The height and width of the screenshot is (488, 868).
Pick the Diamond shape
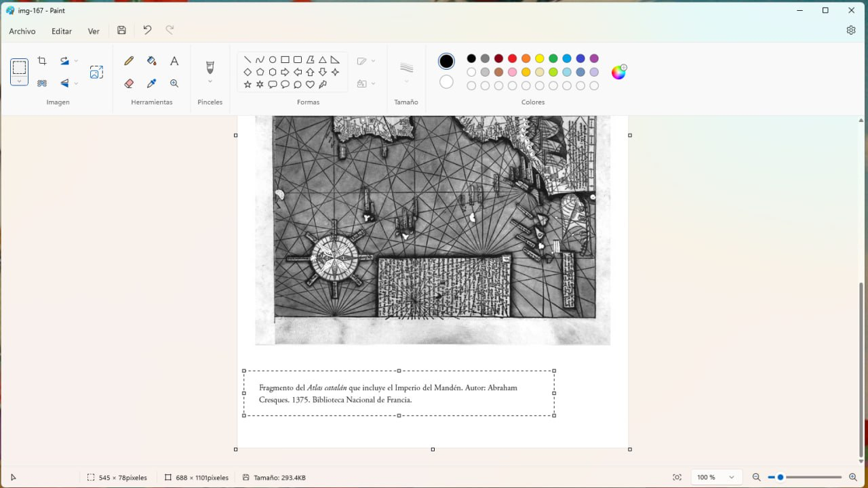248,72
